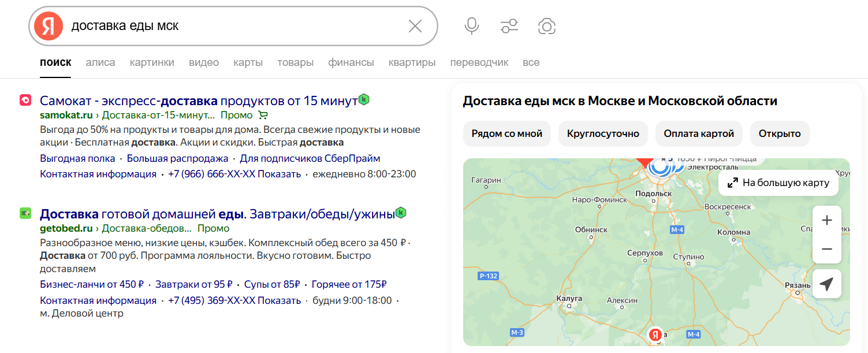Toggle Рядом со мной filter
This screenshot has height=353, width=868.
[507, 133]
